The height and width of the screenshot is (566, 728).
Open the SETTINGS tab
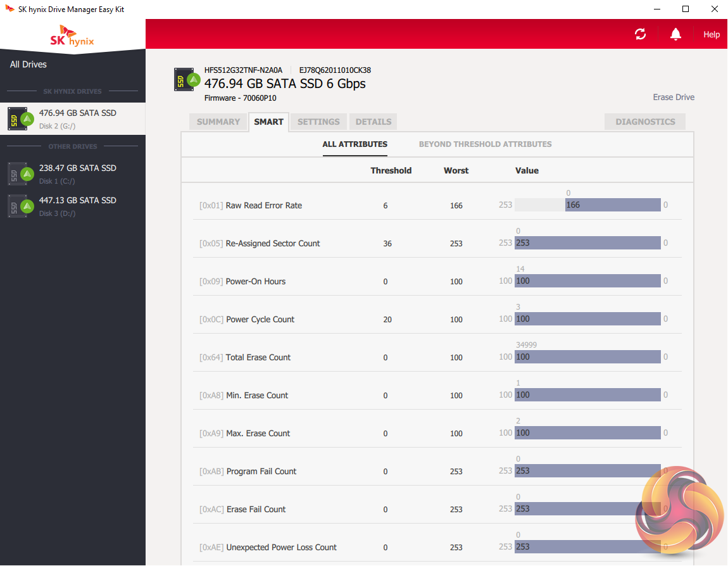(318, 122)
